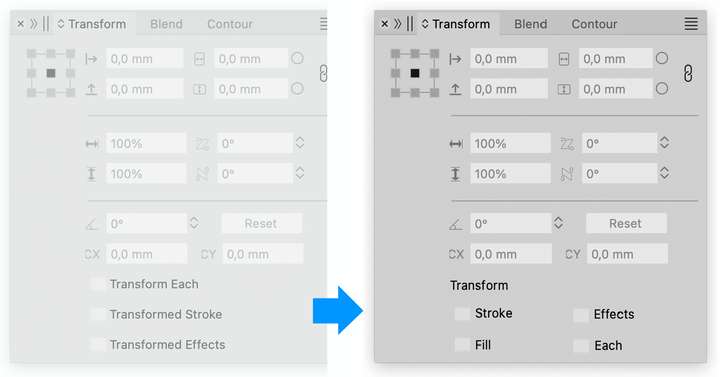The height and width of the screenshot is (377, 720).
Task: Open the right panel hamburger menu
Action: [x=691, y=24]
